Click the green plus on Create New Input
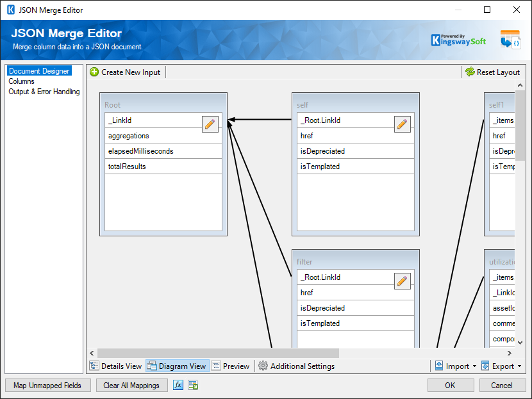 tap(95, 72)
